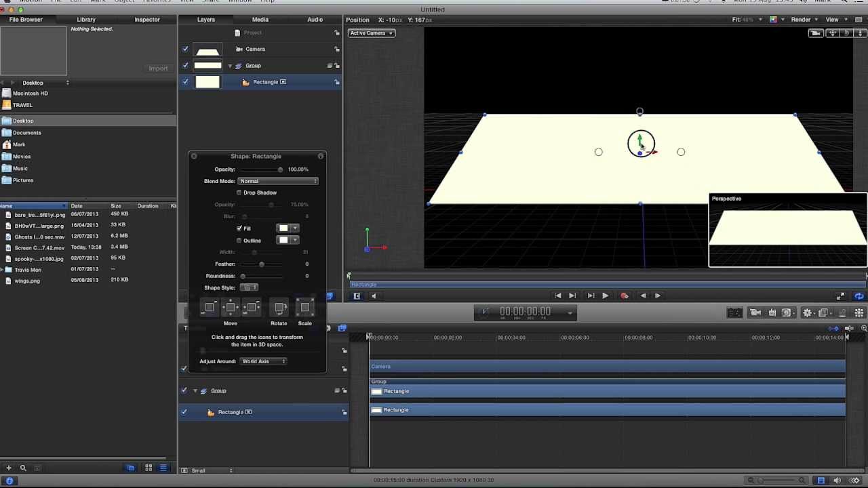Click the add camera toolbar icon

755,312
